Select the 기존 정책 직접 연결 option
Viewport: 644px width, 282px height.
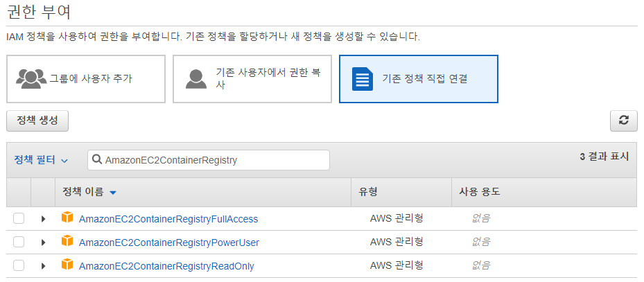point(419,79)
